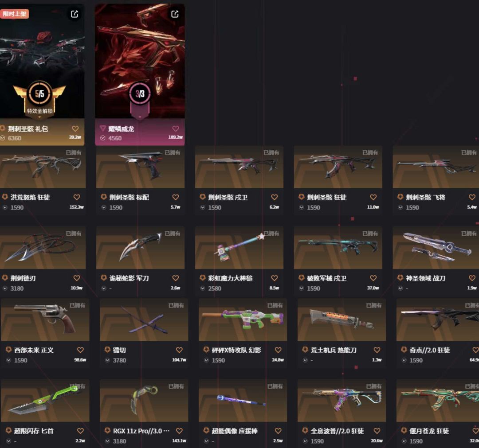
Task: Favorite the 荆刺圣骸 礼包 bundle with heart
Action: tap(75, 129)
